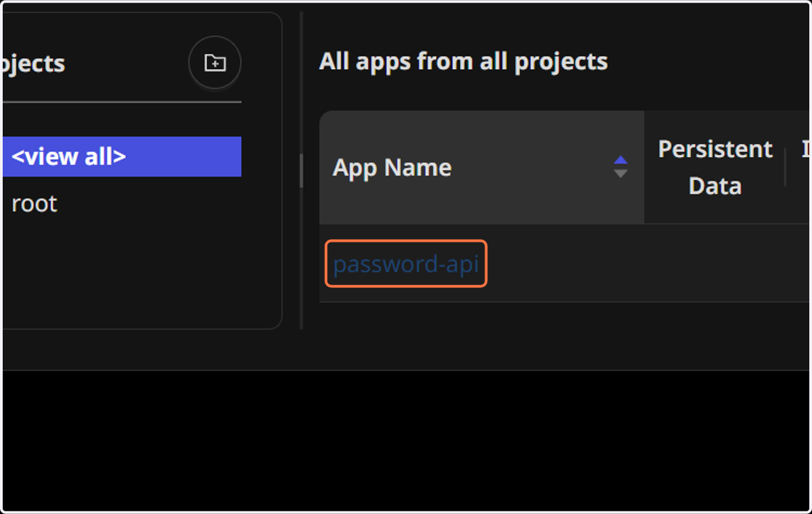Viewport: 812px width, 514px height.
Task: Click the new project folder icon
Action: 215,64
